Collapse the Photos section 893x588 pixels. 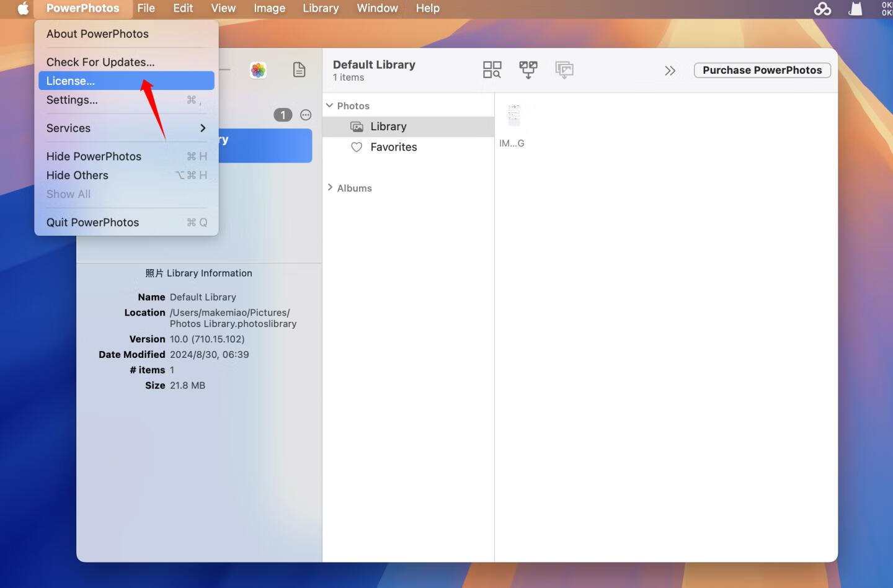[329, 105]
